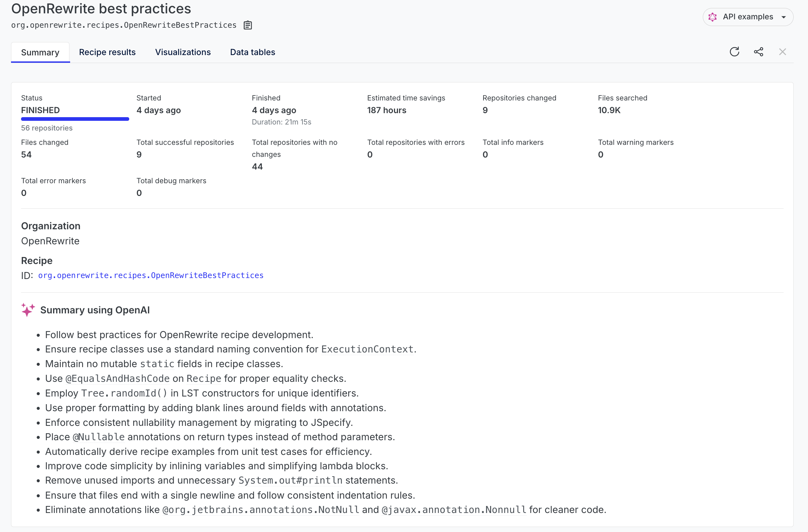Viewport: 808px width, 532px height.
Task: Click the ExecutionContext code term
Action: pos(367,349)
